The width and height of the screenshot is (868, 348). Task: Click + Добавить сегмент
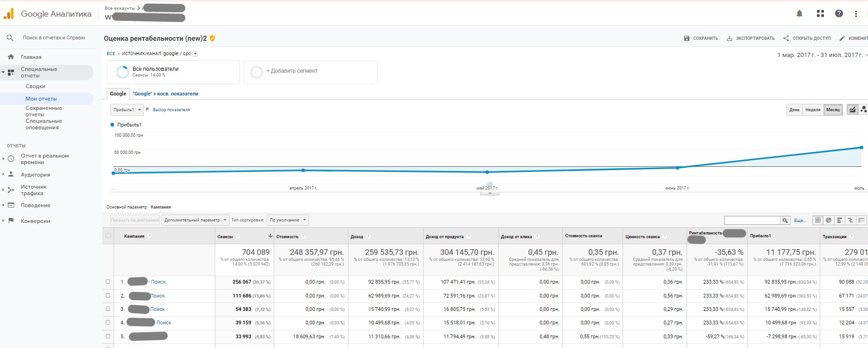click(x=310, y=72)
